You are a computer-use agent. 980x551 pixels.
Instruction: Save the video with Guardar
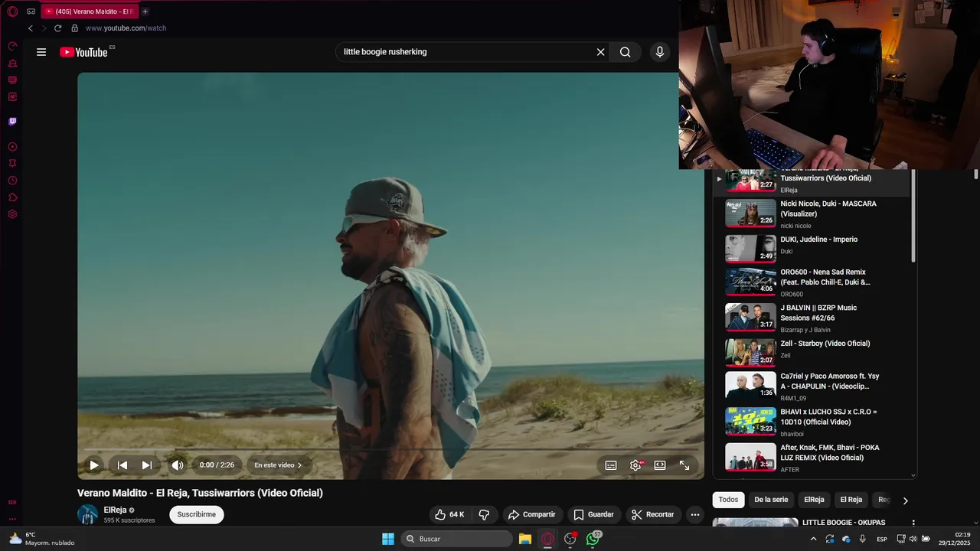click(593, 514)
